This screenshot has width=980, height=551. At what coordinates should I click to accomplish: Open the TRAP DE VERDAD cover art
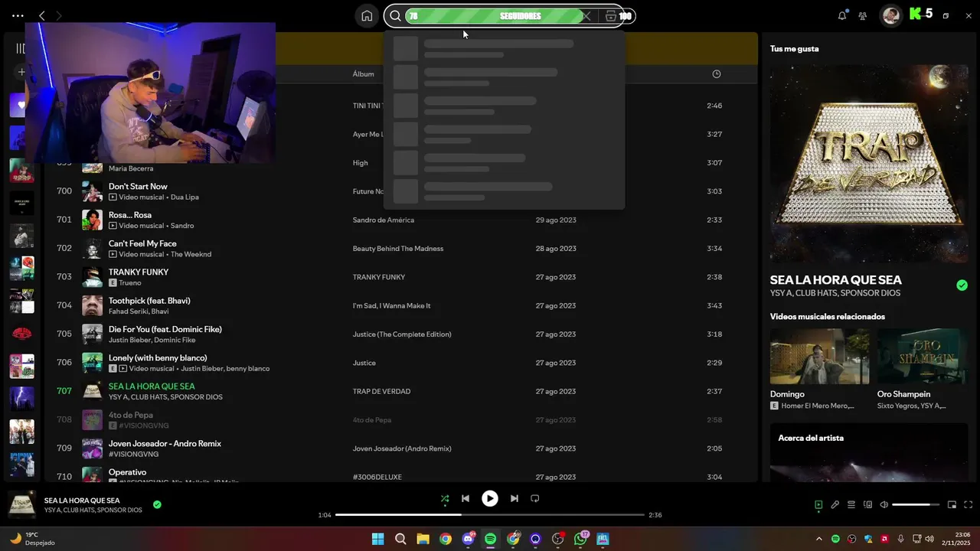coord(869,164)
